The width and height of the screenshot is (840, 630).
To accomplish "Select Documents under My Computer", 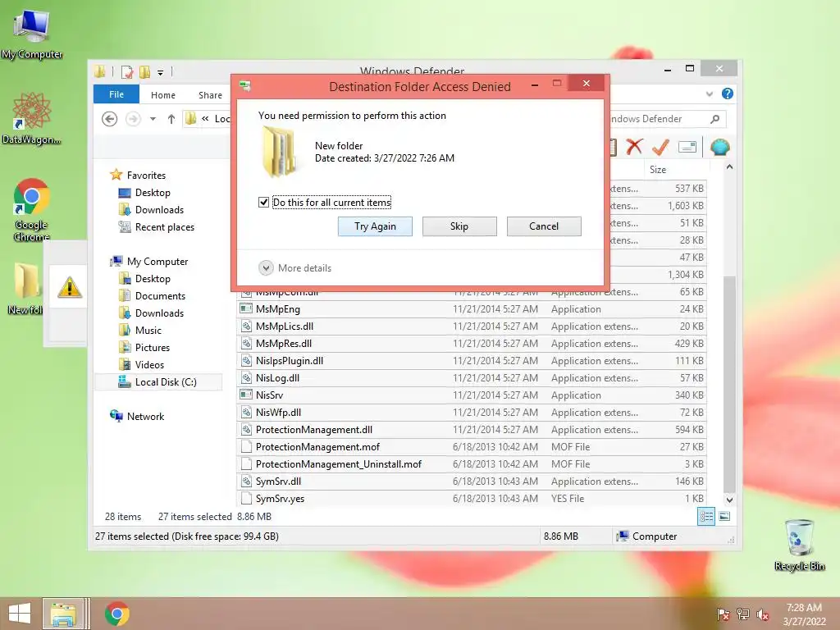I will pyautogui.click(x=160, y=295).
